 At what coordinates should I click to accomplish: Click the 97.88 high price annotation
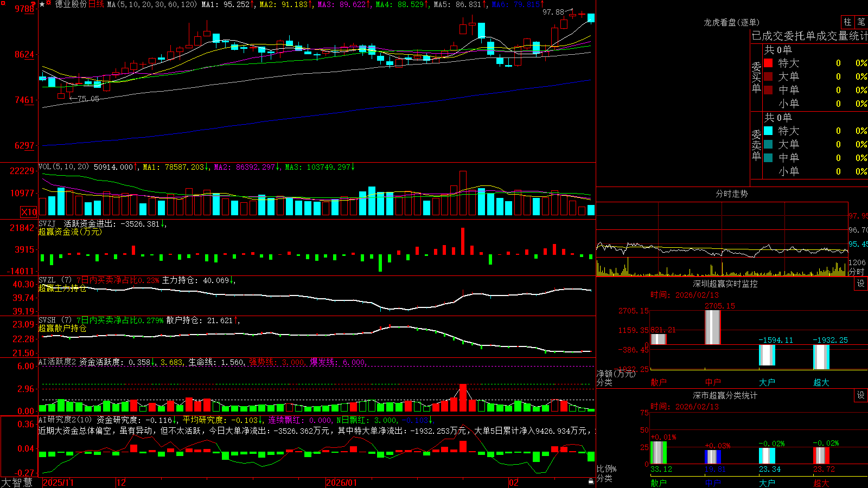pyautogui.click(x=553, y=12)
